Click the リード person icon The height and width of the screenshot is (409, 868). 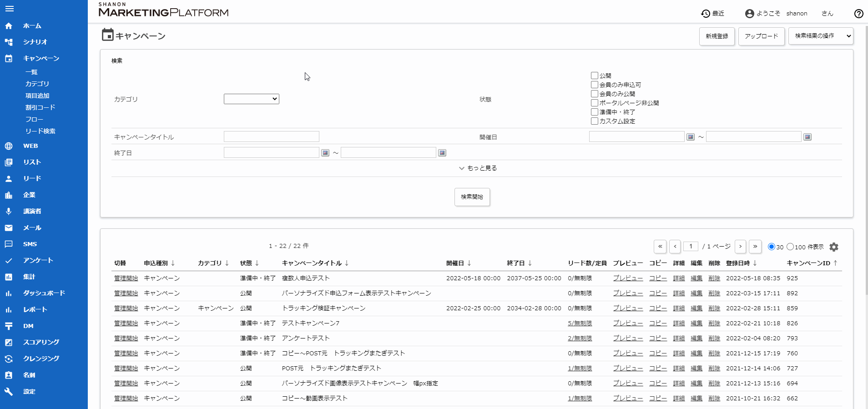9,179
